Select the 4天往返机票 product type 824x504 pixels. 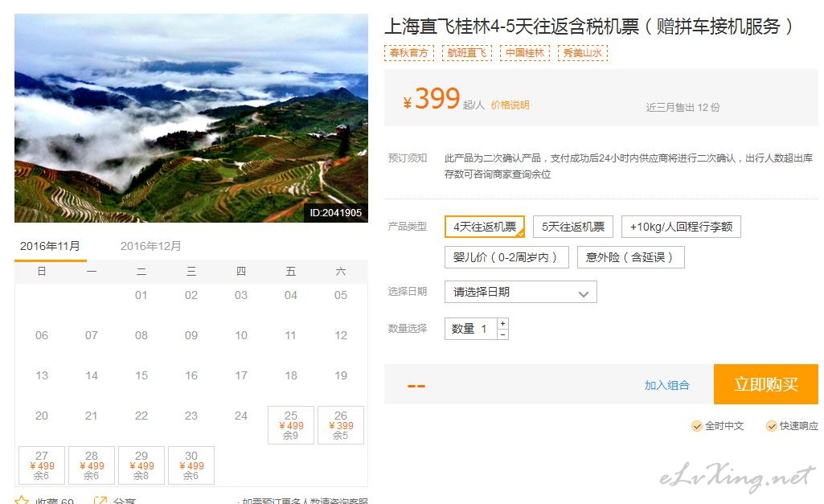pyautogui.click(x=485, y=227)
